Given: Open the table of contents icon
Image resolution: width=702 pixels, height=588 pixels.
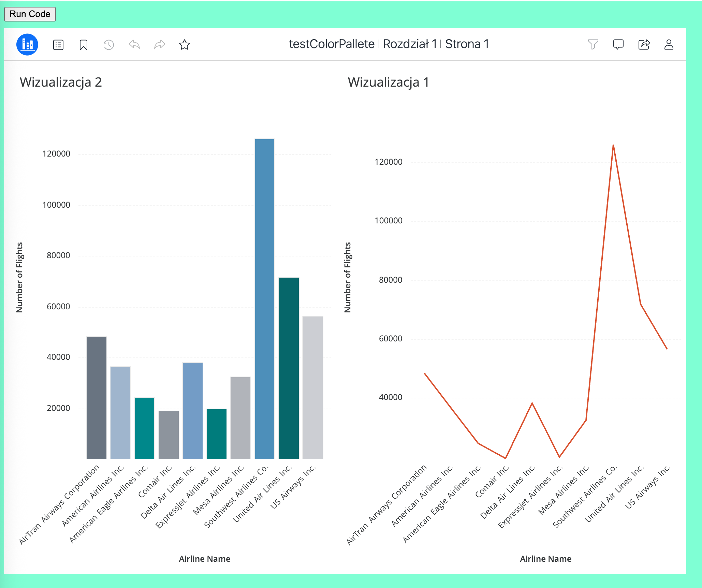Looking at the screenshot, I should tap(58, 45).
